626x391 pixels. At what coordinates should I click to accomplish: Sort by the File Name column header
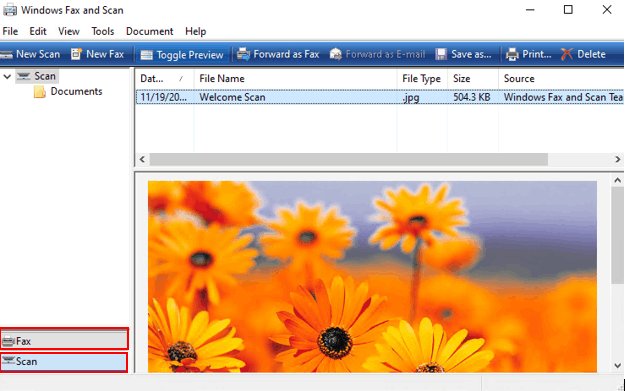point(295,79)
